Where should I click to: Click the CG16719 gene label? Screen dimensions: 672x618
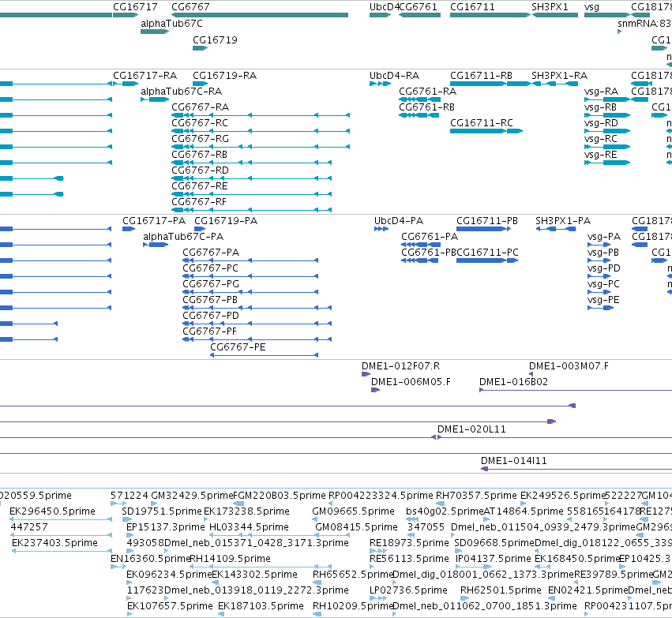point(215,39)
